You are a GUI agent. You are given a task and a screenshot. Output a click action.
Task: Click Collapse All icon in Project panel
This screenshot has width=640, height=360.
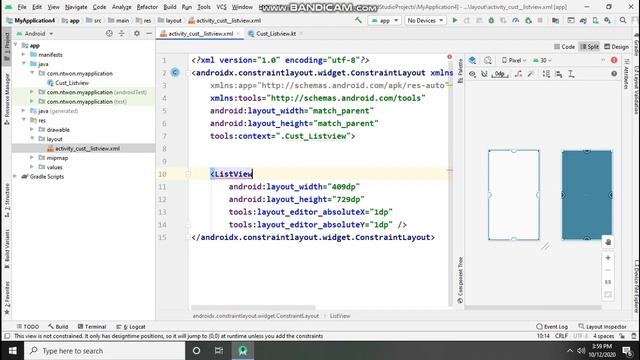[122, 33]
